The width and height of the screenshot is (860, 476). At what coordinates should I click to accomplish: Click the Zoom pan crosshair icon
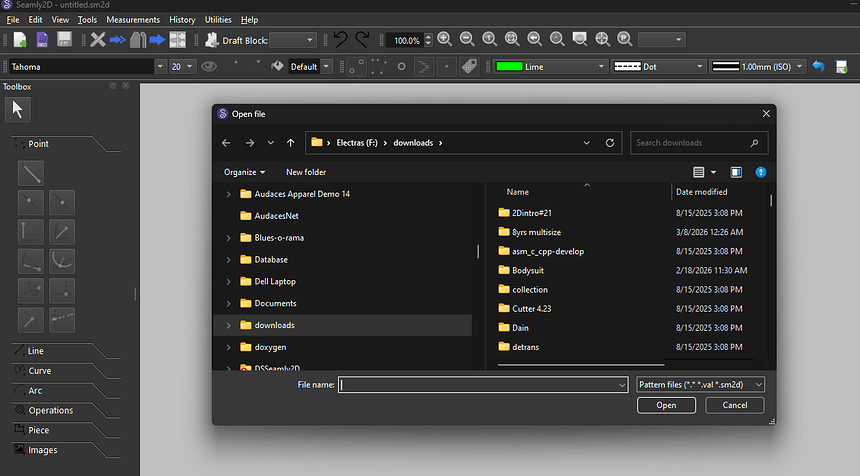(x=602, y=39)
